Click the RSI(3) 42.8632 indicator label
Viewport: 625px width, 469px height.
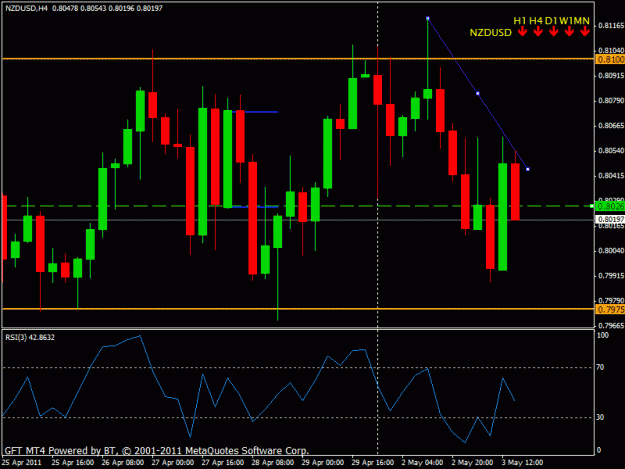30,338
